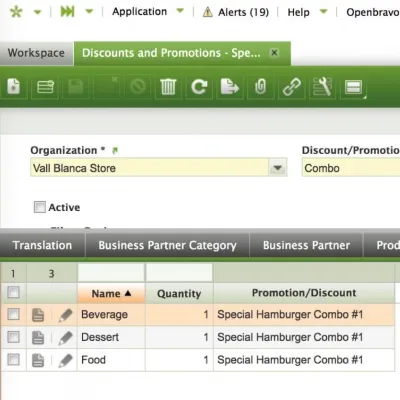This screenshot has height=400, width=400.
Task: Refresh the record with the reload icon
Action: coord(199,87)
